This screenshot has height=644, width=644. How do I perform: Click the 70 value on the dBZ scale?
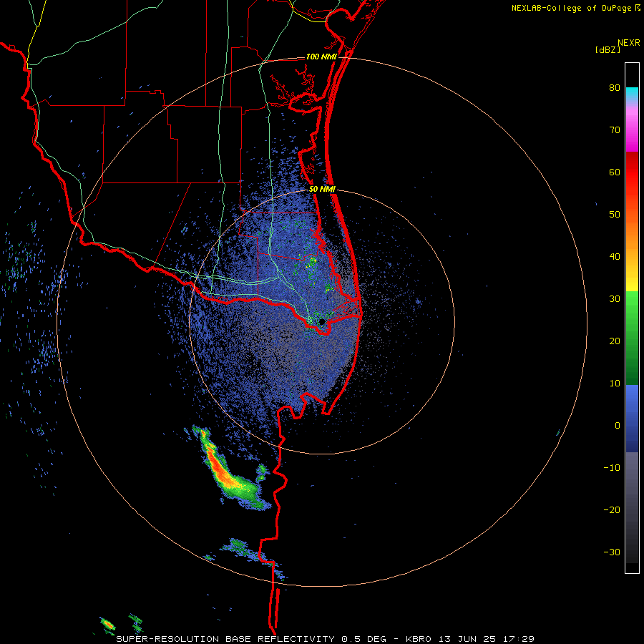point(615,130)
